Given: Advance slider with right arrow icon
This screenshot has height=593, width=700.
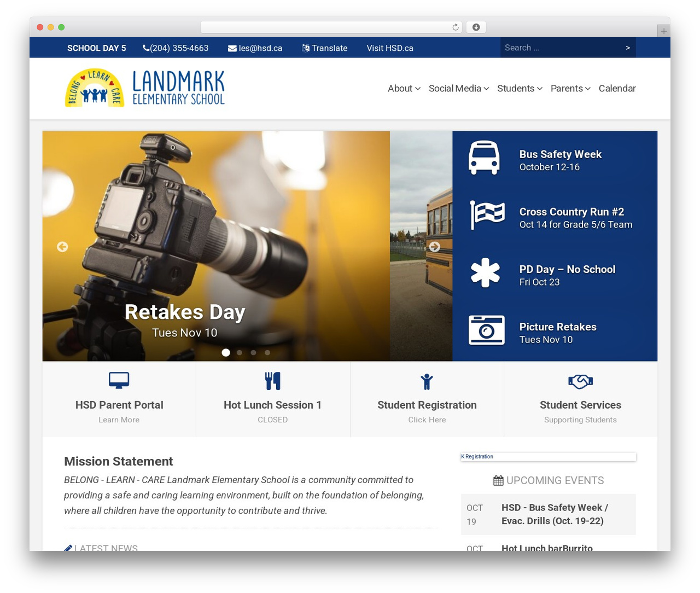Looking at the screenshot, I should click(x=435, y=247).
